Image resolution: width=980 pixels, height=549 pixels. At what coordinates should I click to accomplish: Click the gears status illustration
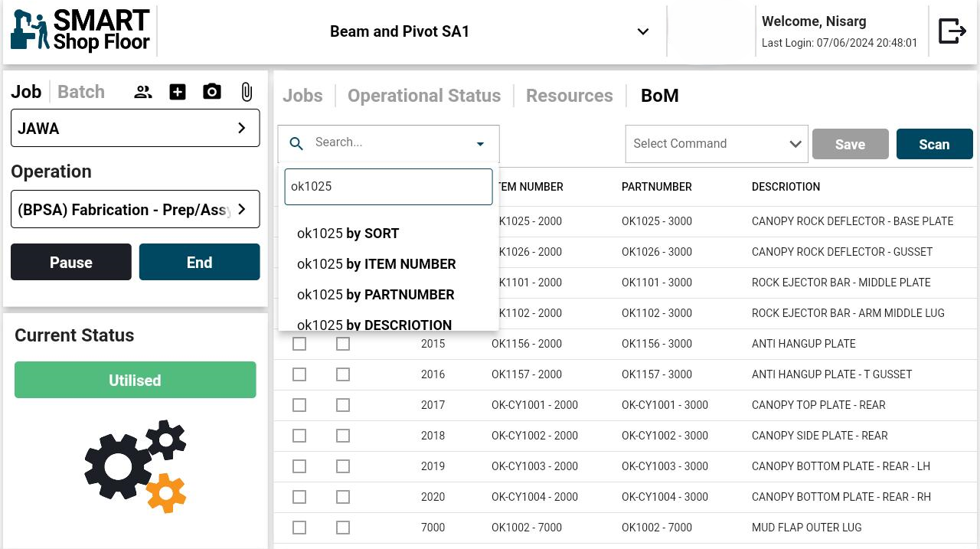[136, 466]
